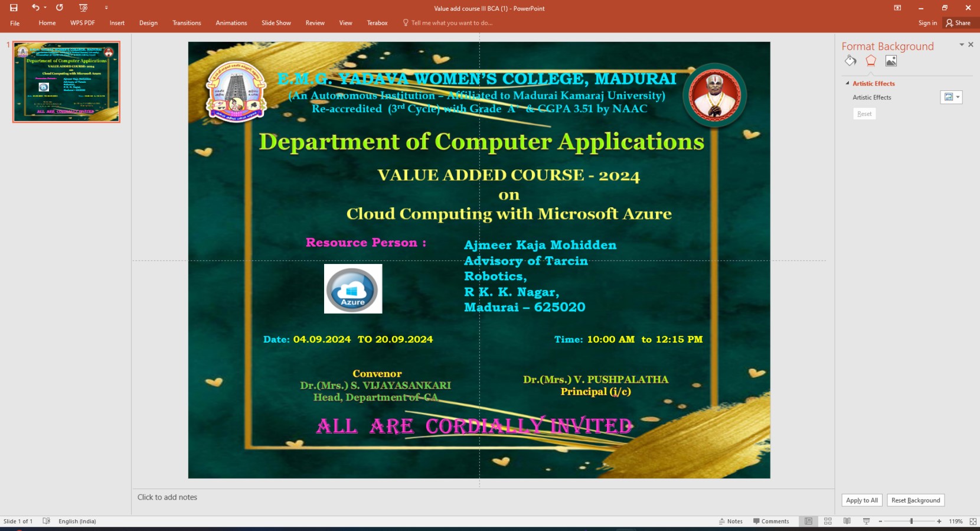Switch to Normal view

click(808, 522)
